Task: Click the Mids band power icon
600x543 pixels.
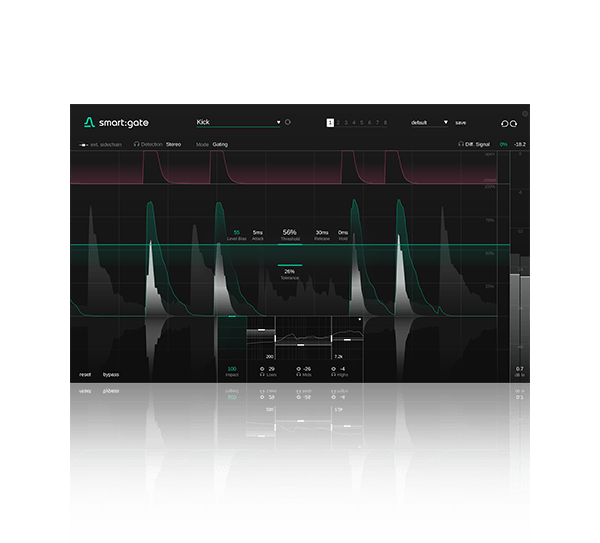Action: click(298, 369)
